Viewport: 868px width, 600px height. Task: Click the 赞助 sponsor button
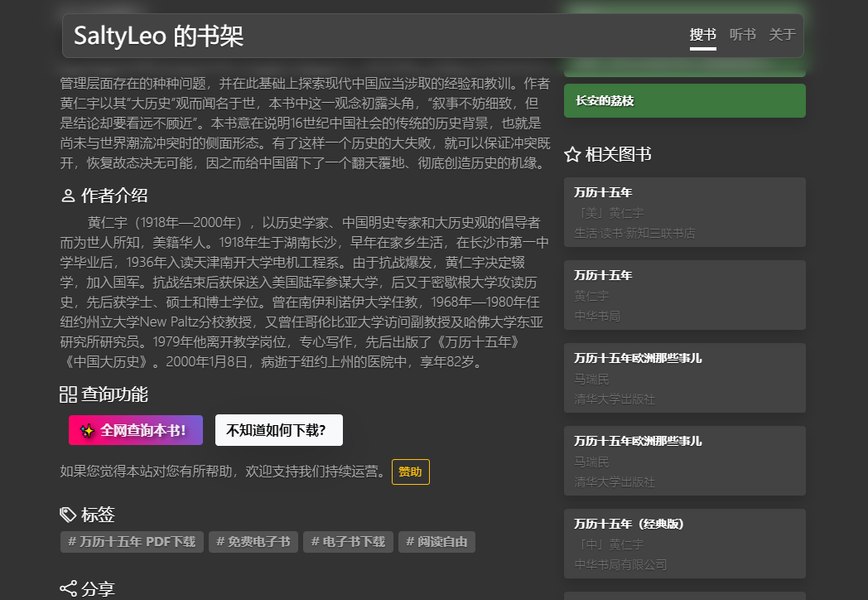pos(410,472)
